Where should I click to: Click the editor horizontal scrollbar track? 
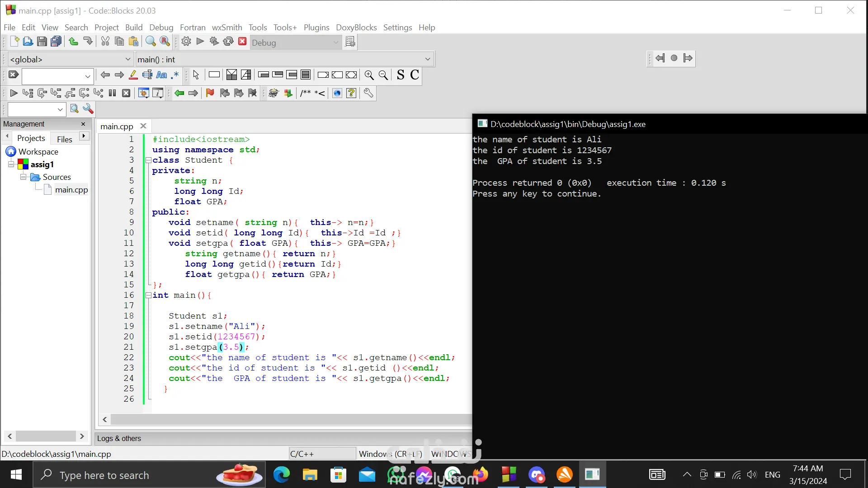(289, 419)
